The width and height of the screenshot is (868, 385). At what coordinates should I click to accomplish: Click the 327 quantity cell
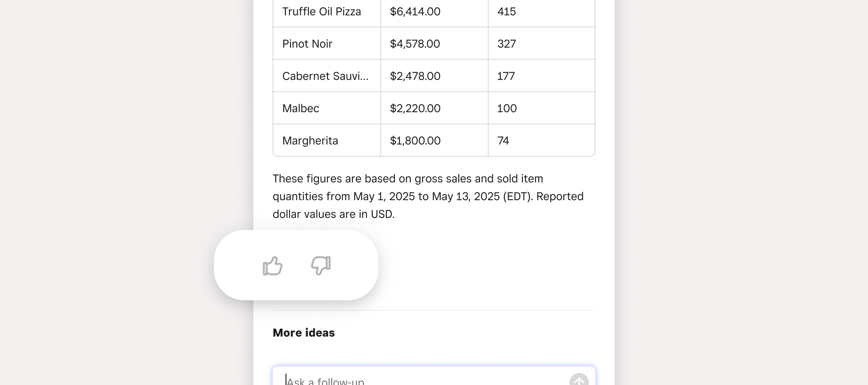point(542,44)
